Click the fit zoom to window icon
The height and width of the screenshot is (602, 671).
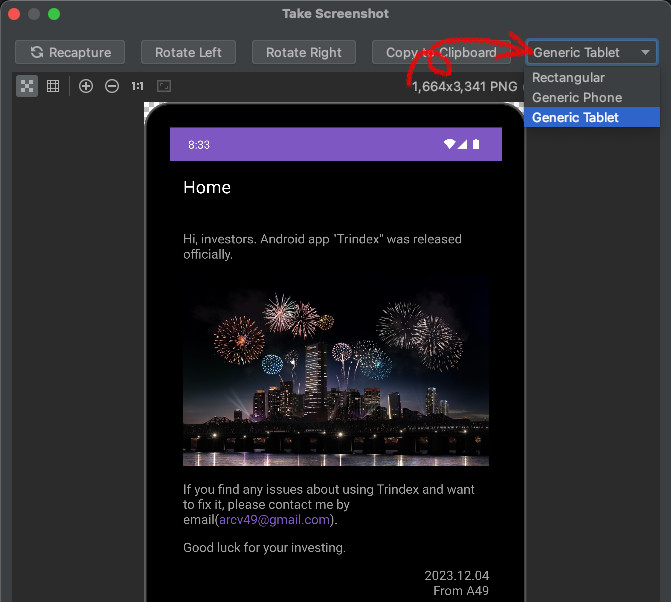click(x=164, y=86)
